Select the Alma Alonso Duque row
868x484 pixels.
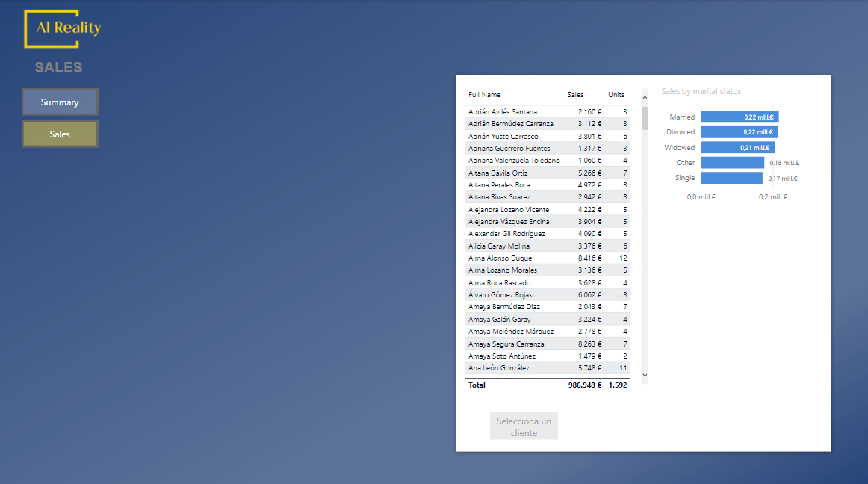500,258
